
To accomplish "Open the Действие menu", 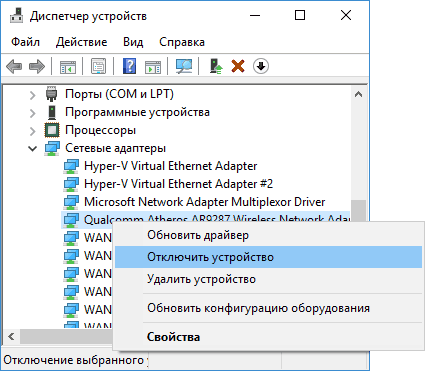I will pyautogui.click(x=81, y=42).
